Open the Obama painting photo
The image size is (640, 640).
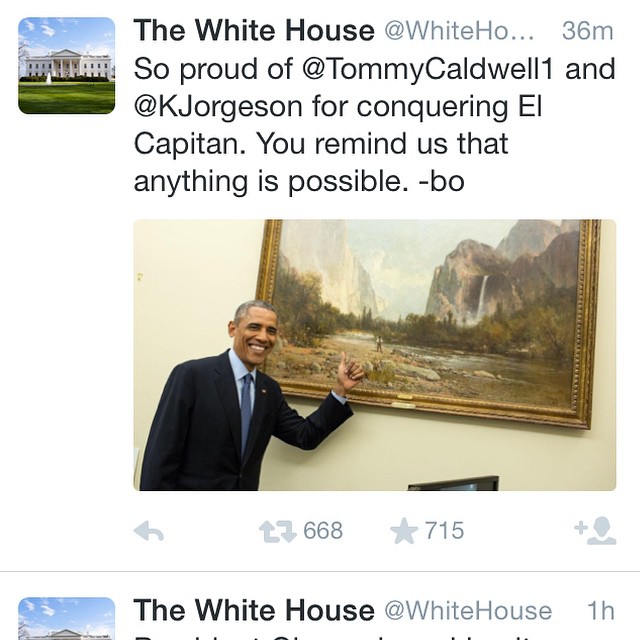[x=375, y=355]
